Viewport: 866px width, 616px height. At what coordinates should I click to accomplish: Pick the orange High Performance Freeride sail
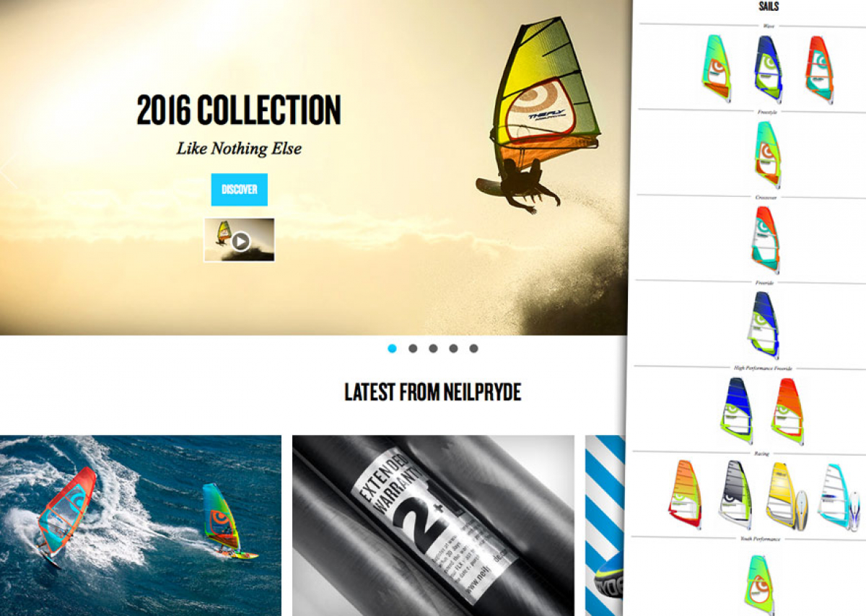point(787,411)
